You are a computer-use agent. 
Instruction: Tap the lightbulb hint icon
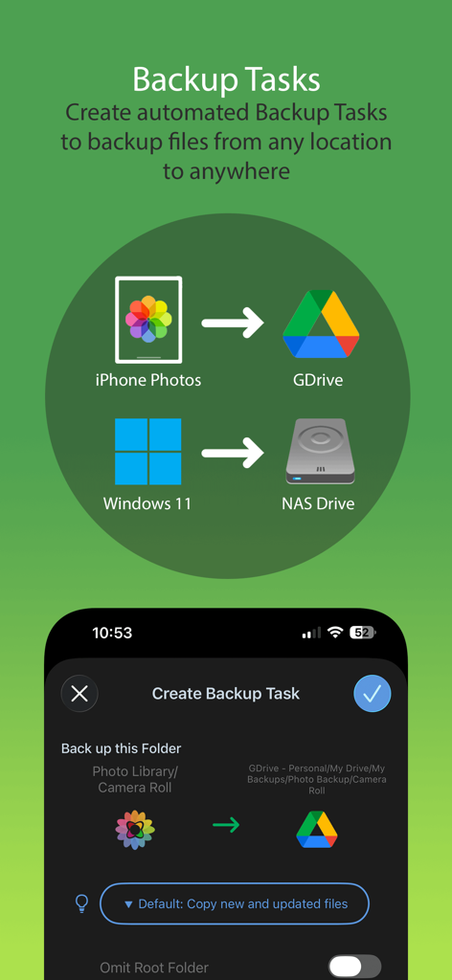click(81, 903)
